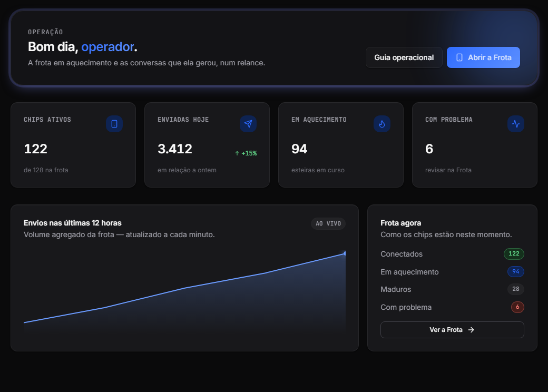Viewport: 548px width, 392px height.
Task: Click the 122 active chips value
Action: [36, 149]
